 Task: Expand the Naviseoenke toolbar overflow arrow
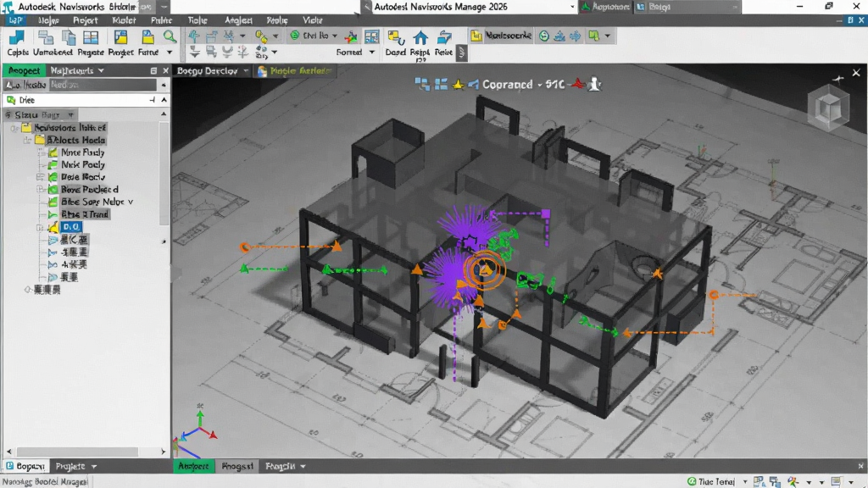(607, 36)
